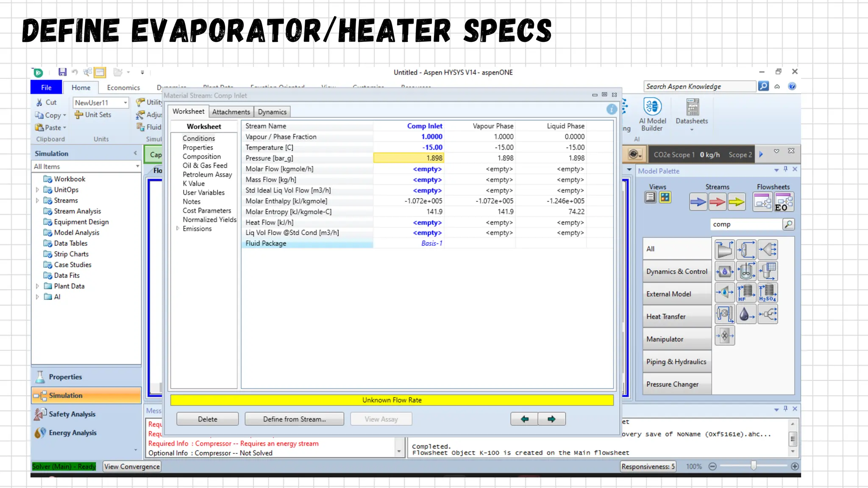The width and height of the screenshot is (868, 488).
Task: Click the palette search magnifier button
Action: pyautogui.click(x=788, y=224)
